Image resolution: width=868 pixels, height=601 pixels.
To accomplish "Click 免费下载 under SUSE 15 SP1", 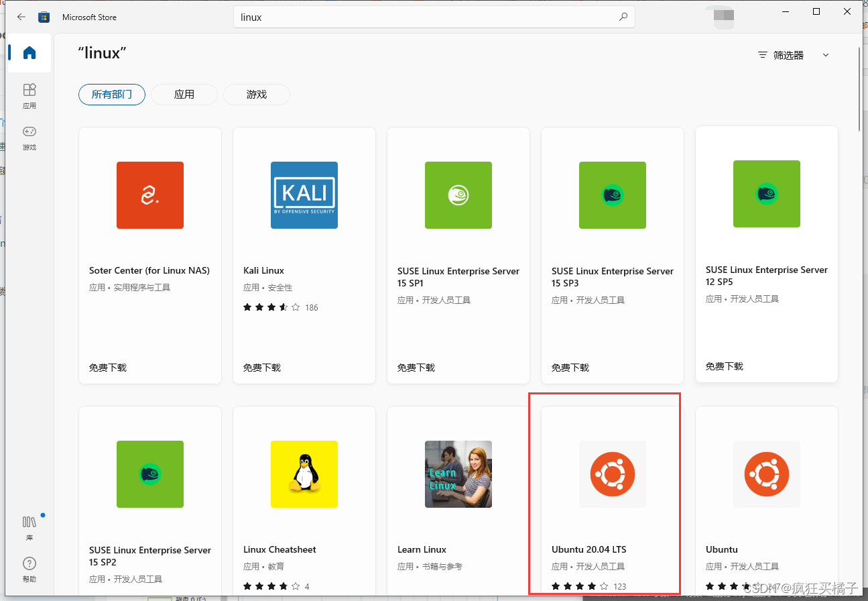I will coord(416,368).
